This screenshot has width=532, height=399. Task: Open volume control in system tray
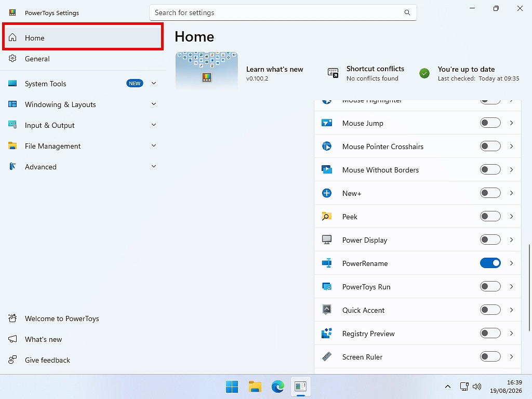[477, 387]
